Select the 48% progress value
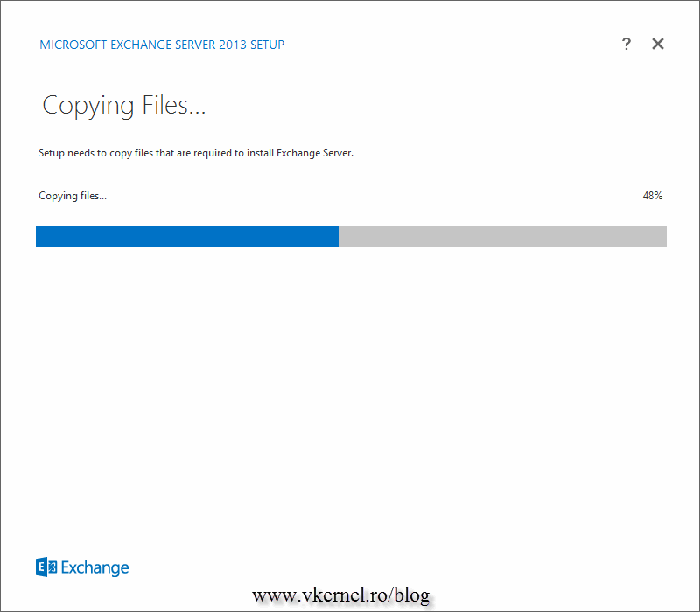 pyautogui.click(x=652, y=196)
